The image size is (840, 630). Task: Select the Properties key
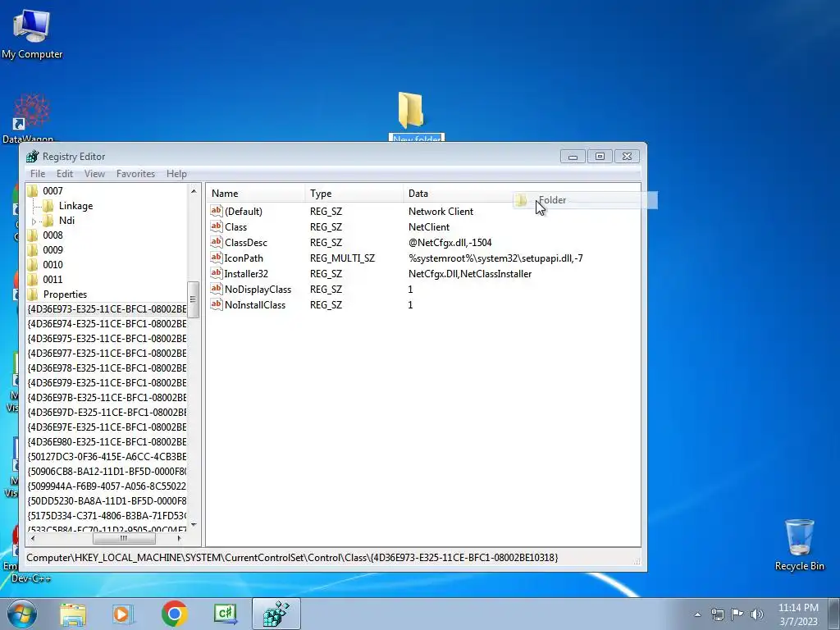[65, 294]
